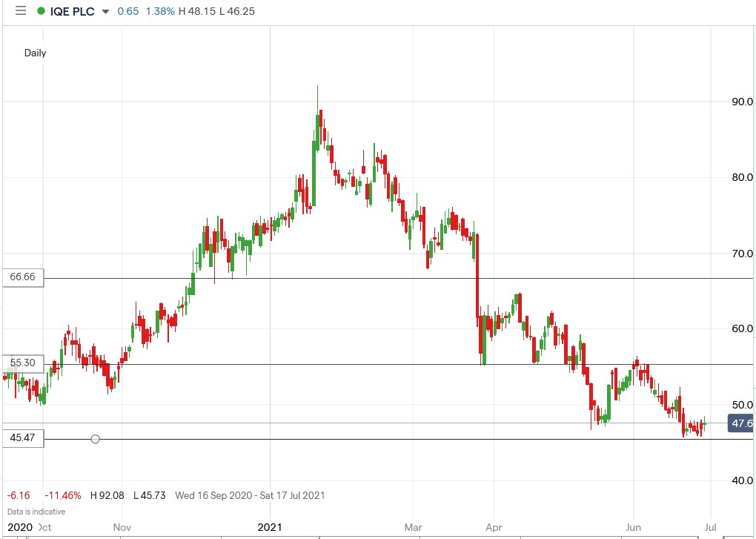Click the Apr label on the time axis
The image size is (756, 539).
coord(493,527)
